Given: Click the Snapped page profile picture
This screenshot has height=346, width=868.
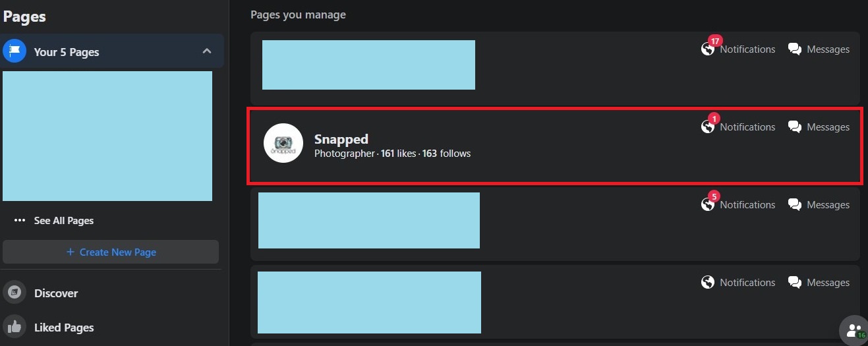Looking at the screenshot, I should point(283,143).
